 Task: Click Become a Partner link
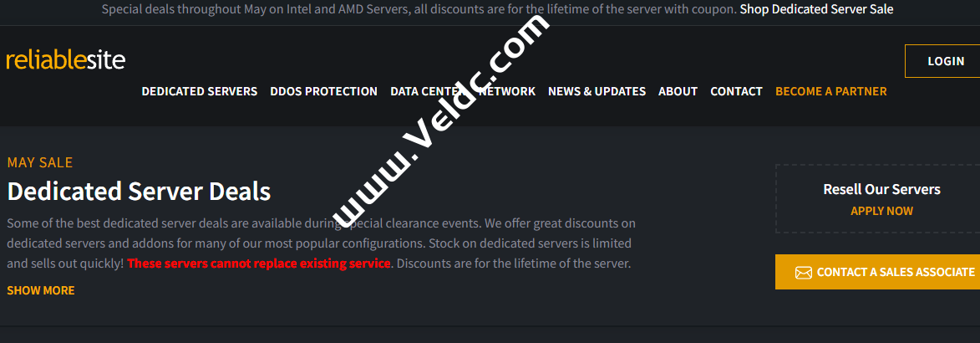[x=830, y=91]
